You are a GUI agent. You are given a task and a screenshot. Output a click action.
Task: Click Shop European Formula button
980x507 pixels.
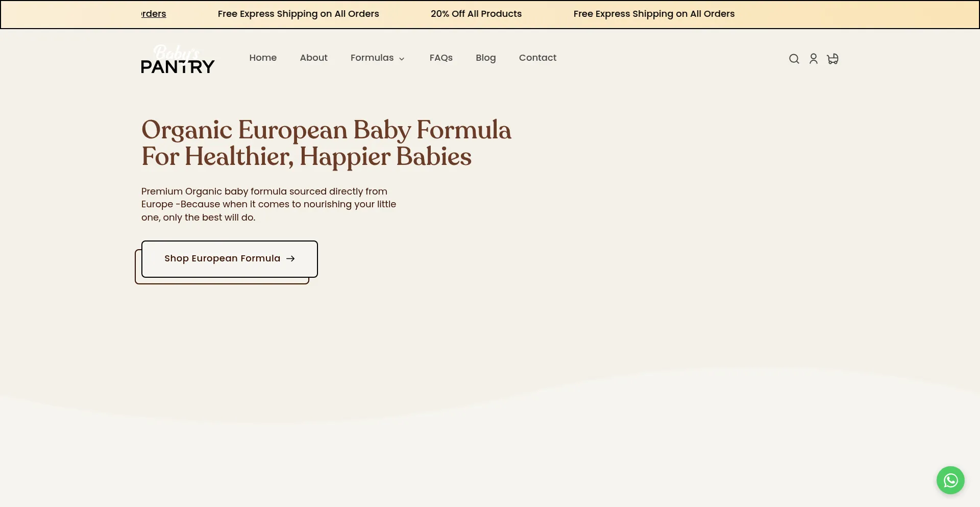[x=230, y=259]
